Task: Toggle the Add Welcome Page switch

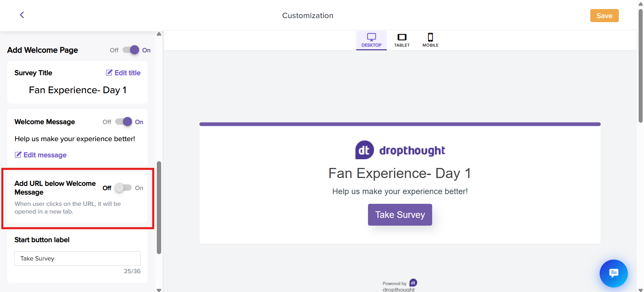Action: [131, 50]
